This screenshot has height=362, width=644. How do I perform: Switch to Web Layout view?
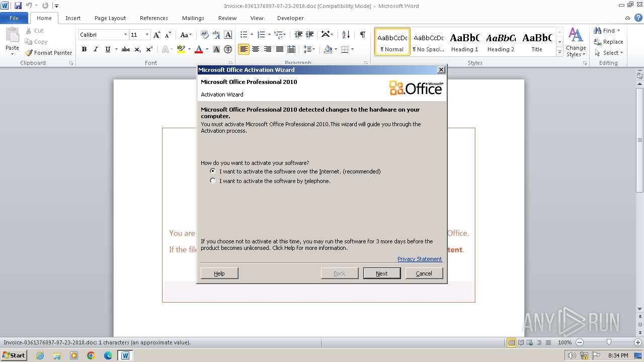coord(530,342)
